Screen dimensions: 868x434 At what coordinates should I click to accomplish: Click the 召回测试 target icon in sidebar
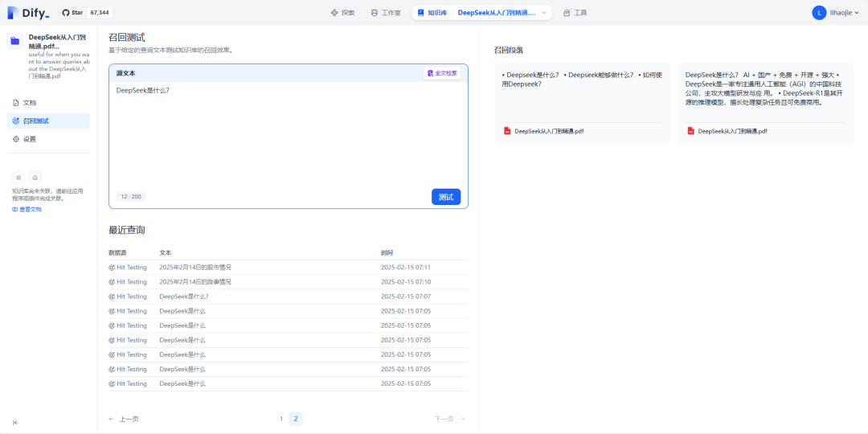coord(15,121)
